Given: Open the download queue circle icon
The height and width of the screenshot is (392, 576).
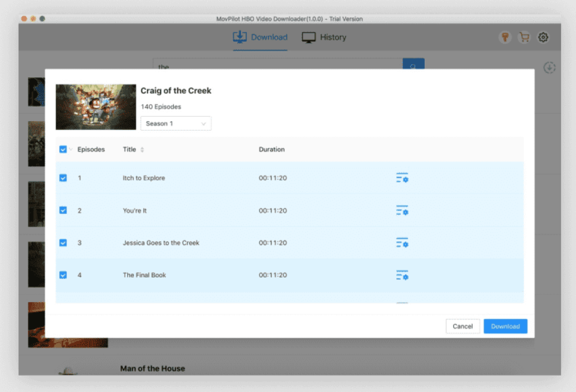Looking at the screenshot, I should (x=549, y=68).
